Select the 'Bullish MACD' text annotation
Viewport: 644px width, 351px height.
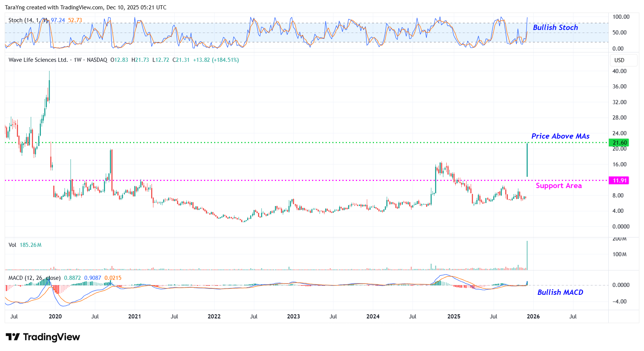click(560, 292)
